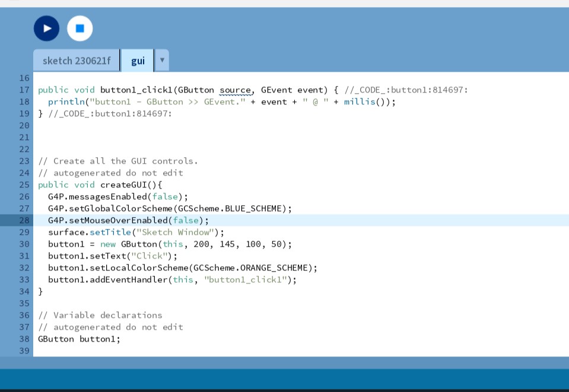
Task: Click 'setTitle' method on line 29
Action: [110, 232]
